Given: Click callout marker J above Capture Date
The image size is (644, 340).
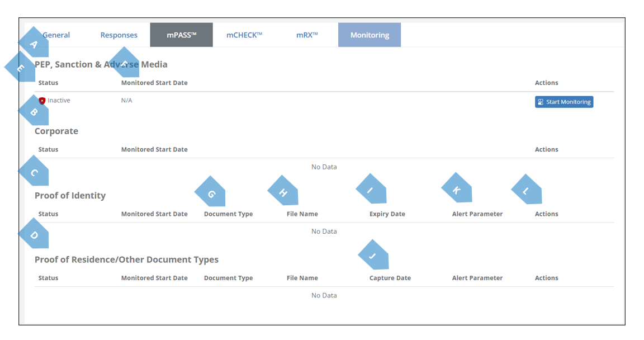Looking at the screenshot, I should 373,256.
